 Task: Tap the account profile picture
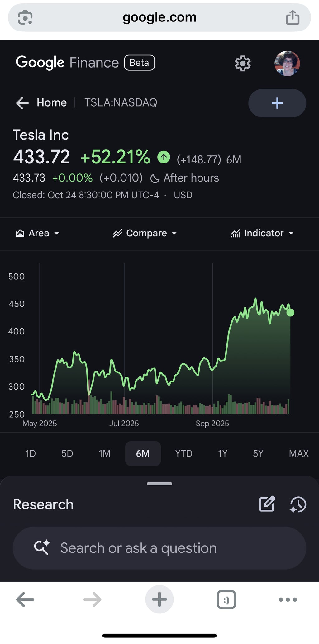coord(287,64)
